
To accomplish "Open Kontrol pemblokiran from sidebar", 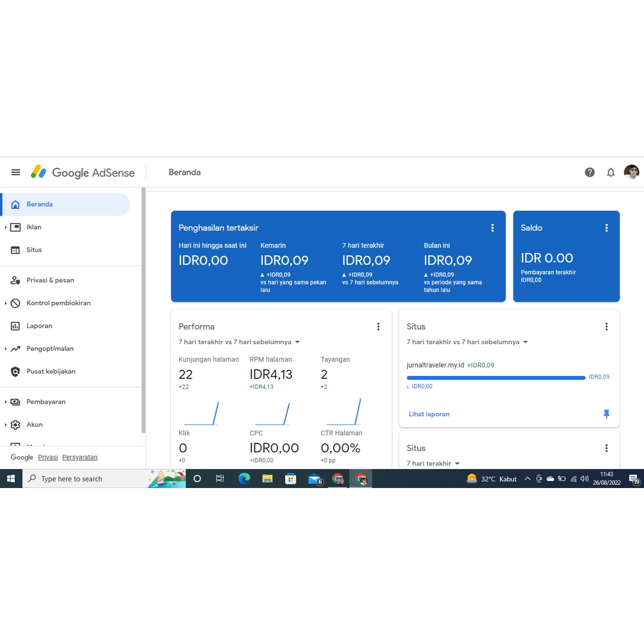I will click(x=14, y=303).
